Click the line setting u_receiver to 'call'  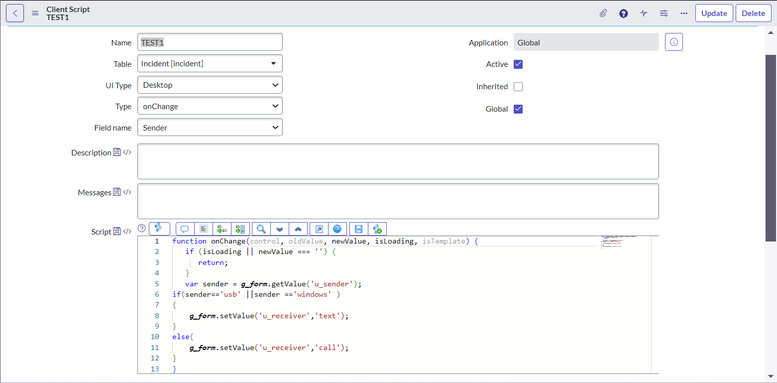(x=269, y=348)
